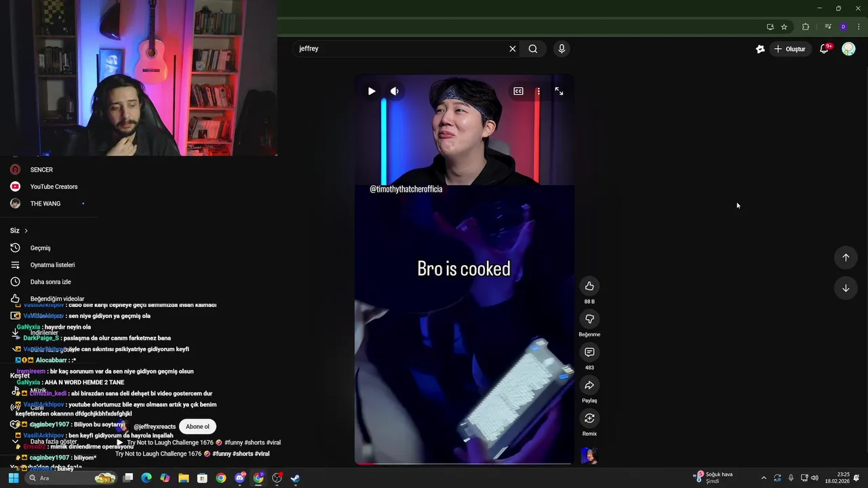Go to previous Short with up arrow
Viewport: 868px width, 488px height.
coord(846,258)
